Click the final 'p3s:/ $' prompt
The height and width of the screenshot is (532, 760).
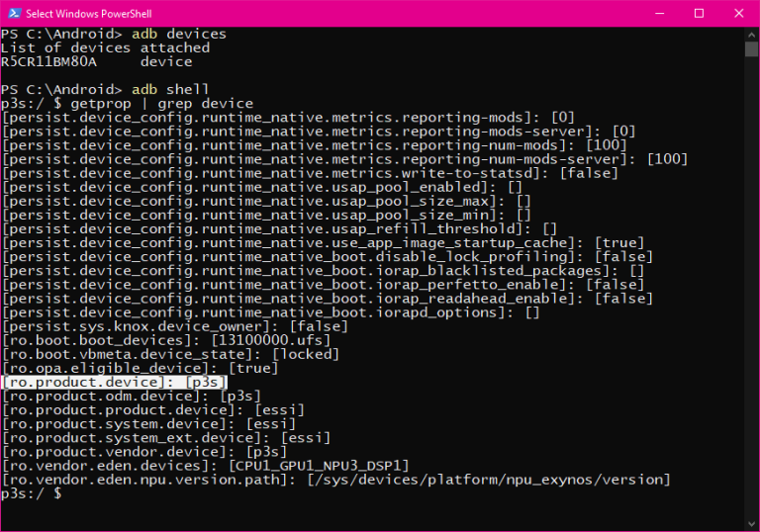point(32,493)
